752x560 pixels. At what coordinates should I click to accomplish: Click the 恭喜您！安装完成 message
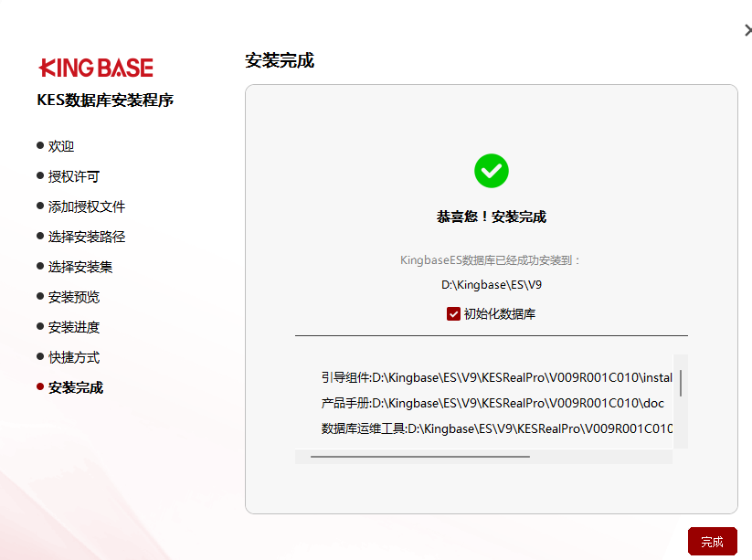[491, 217]
